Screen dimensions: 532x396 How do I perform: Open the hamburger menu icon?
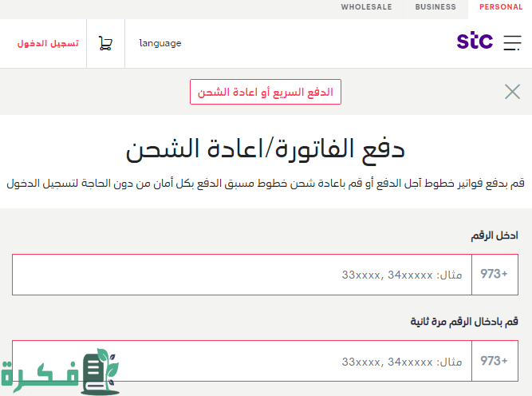(x=512, y=43)
